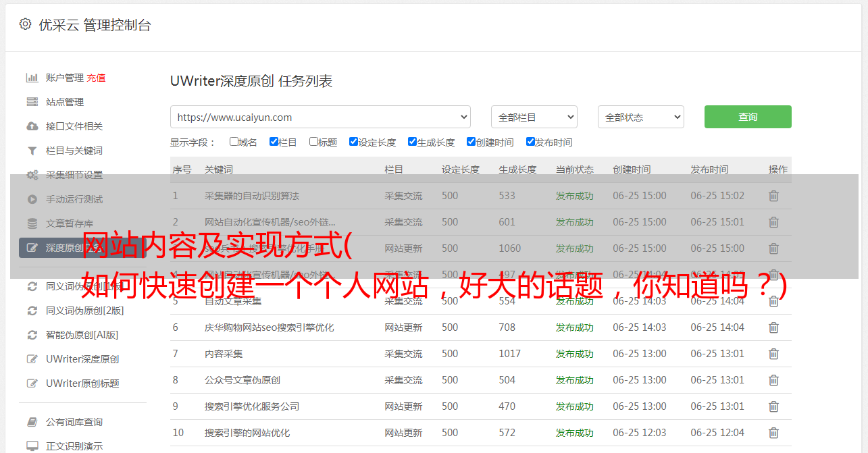The width and height of the screenshot is (868, 453).
Task: Delete the 自动文章采集 task with trash icon
Action: (x=773, y=301)
